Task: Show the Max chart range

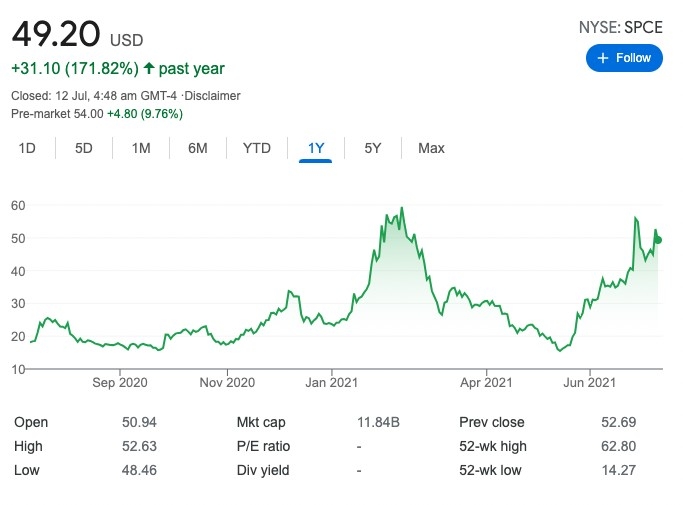Action: click(x=431, y=148)
